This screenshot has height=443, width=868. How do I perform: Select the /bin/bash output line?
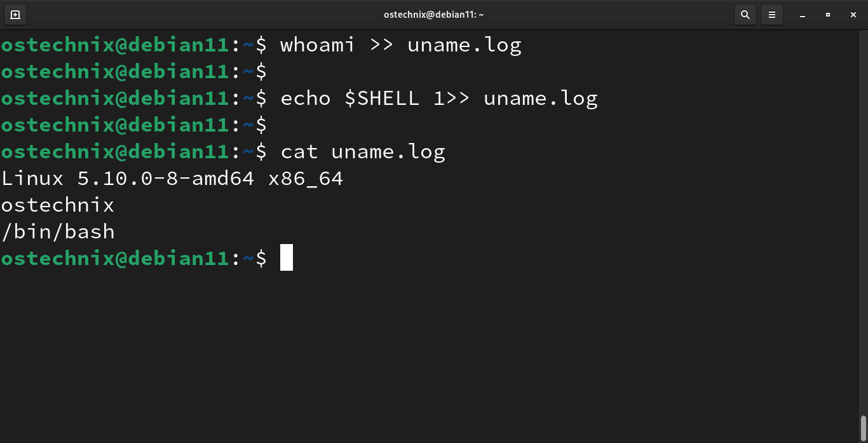tap(57, 231)
